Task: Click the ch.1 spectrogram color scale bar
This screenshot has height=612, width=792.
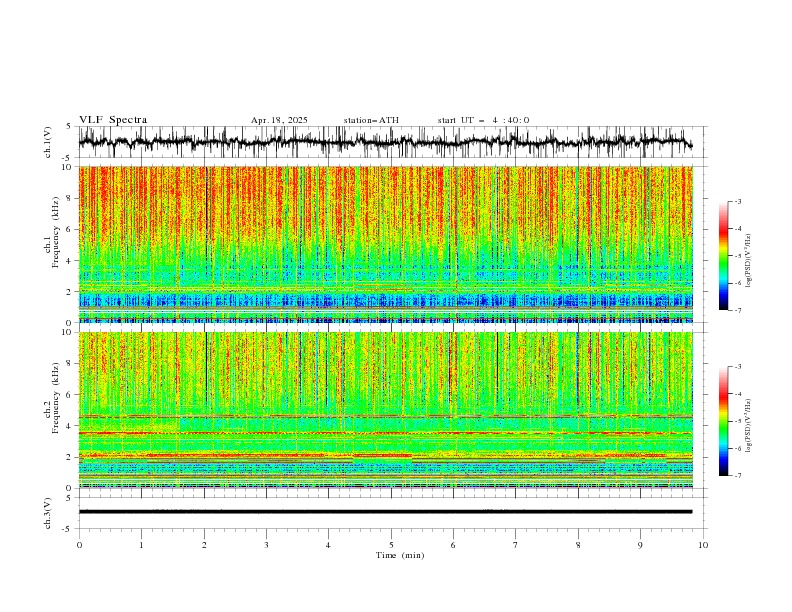Action: (723, 256)
